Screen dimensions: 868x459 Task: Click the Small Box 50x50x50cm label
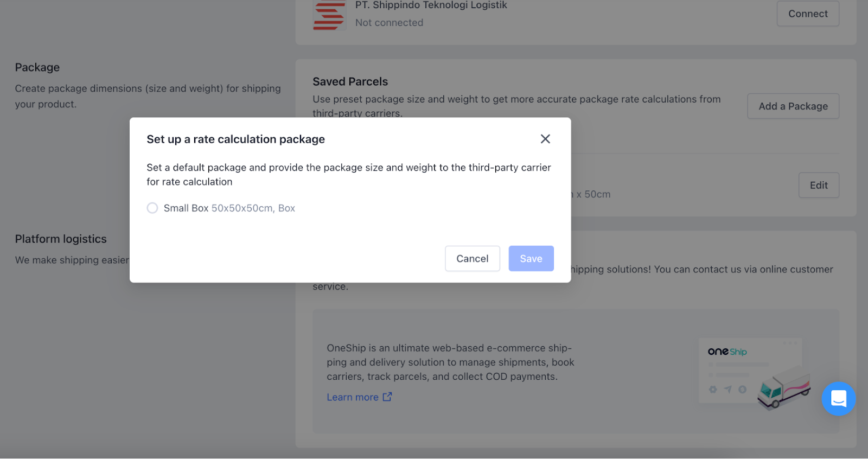click(x=229, y=208)
